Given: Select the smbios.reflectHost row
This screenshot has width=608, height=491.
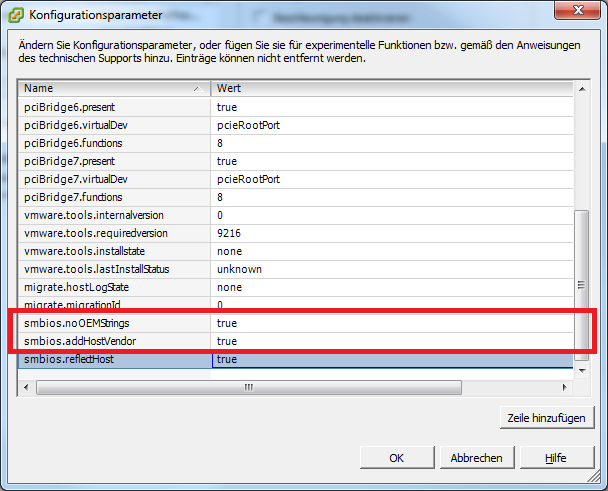Looking at the screenshot, I should pyautogui.click(x=114, y=360).
